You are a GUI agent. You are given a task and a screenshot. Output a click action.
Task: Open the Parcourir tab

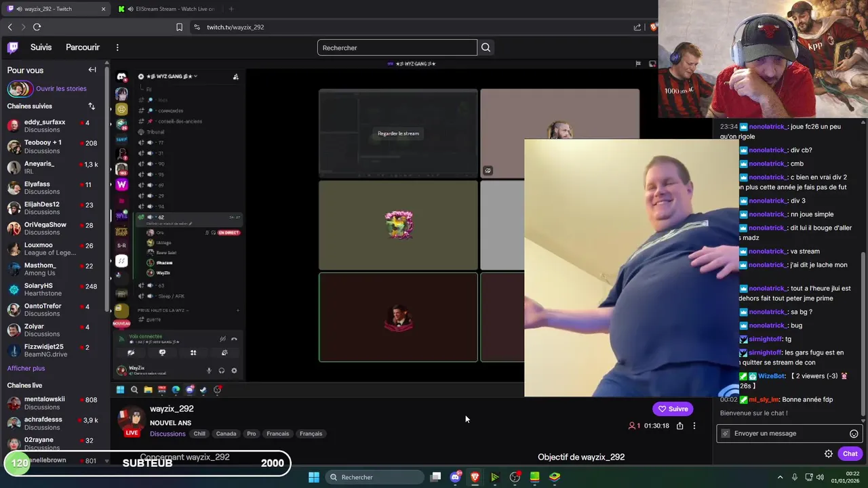point(83,47)
